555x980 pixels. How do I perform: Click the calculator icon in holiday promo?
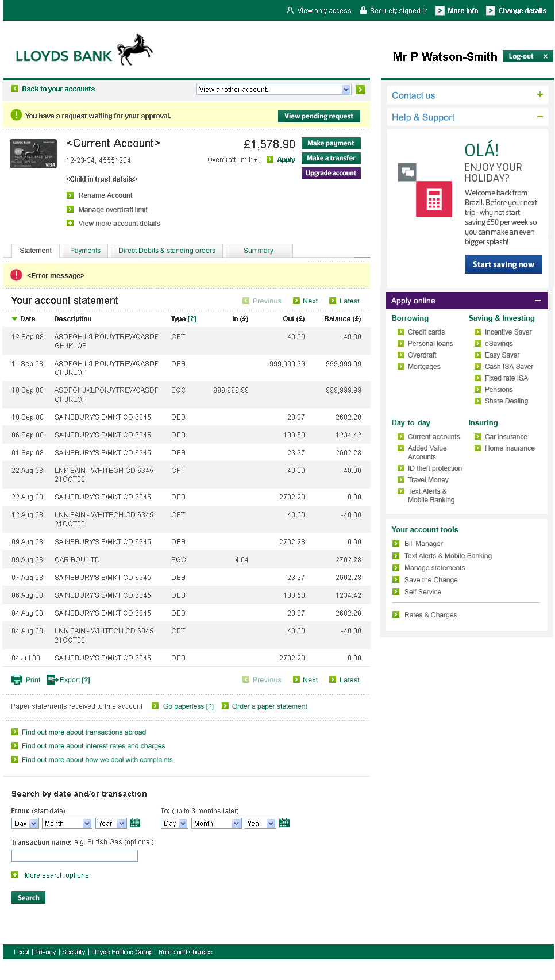pyautogui.click(x=434, y=199)
